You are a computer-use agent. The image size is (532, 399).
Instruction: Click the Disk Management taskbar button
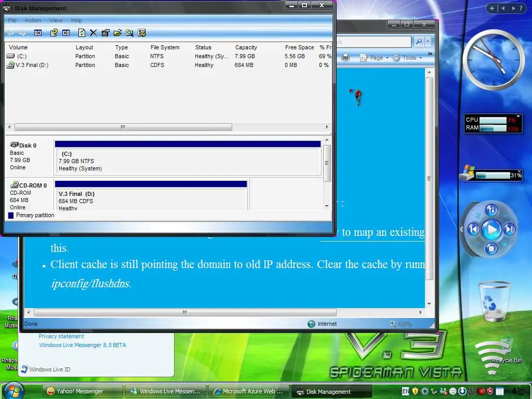(331, 391)
